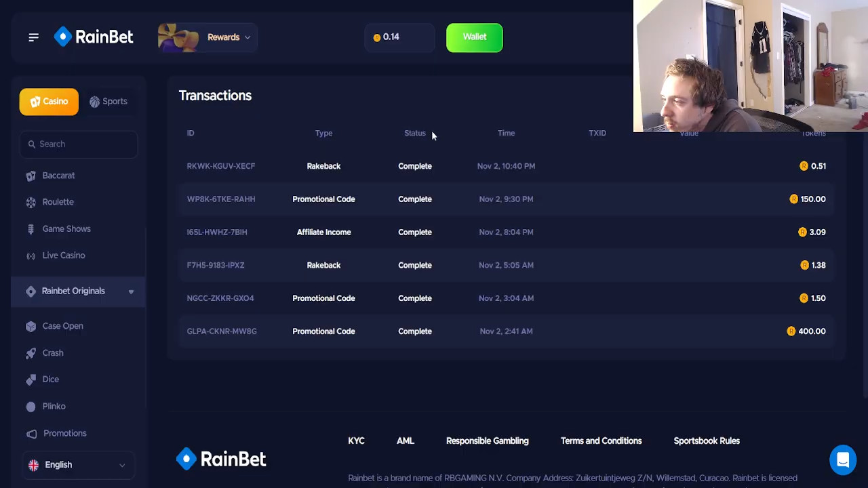Click the rewards gift box image
This screenshot has height=488, width=868.
178,37
